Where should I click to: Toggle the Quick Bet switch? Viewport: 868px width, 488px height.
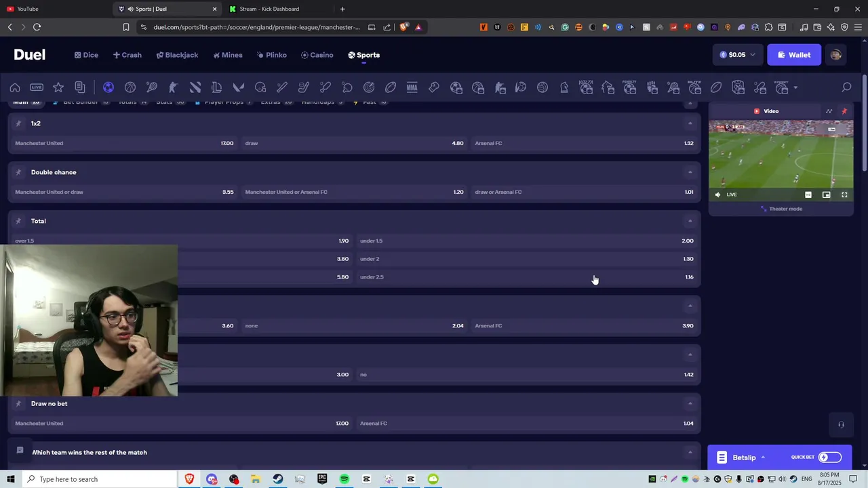[x=830, y=457]
